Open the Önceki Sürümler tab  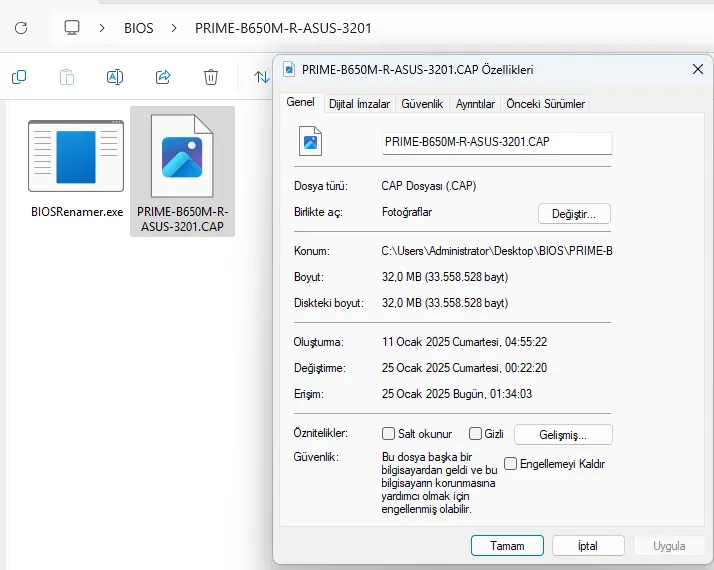546,104
